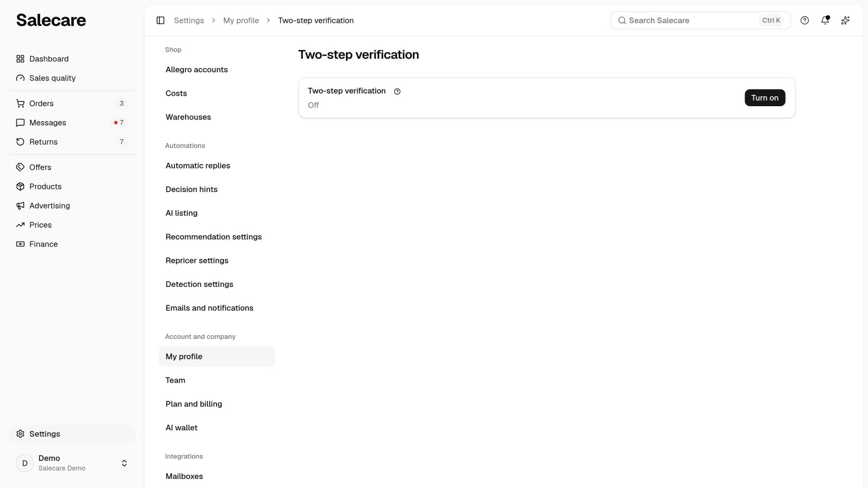The image size is (868, 488).
Task: Open AI listing settings
Action: tap(217, 213)
